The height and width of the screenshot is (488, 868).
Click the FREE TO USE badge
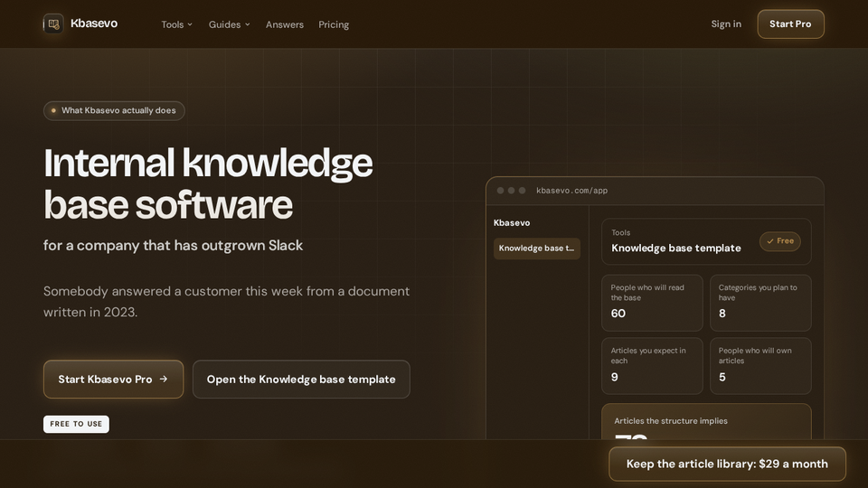pyautogui.click(x=76, y=424)
